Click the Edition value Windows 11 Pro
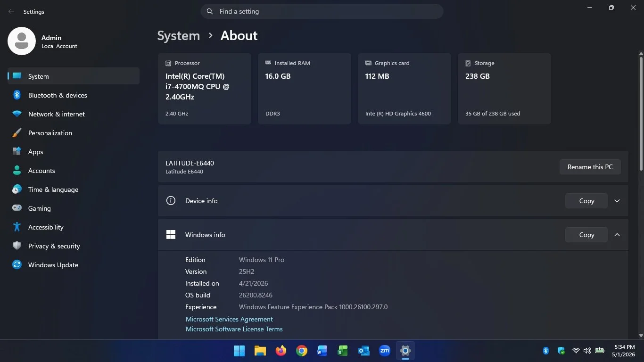The image size is (644, 362). [x=262, y=260]
